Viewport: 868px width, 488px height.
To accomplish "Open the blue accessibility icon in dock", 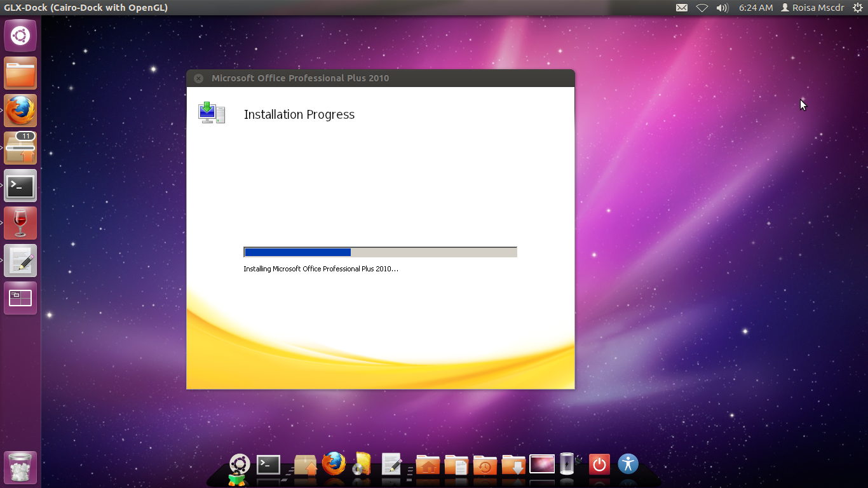I will pos(628,464).
